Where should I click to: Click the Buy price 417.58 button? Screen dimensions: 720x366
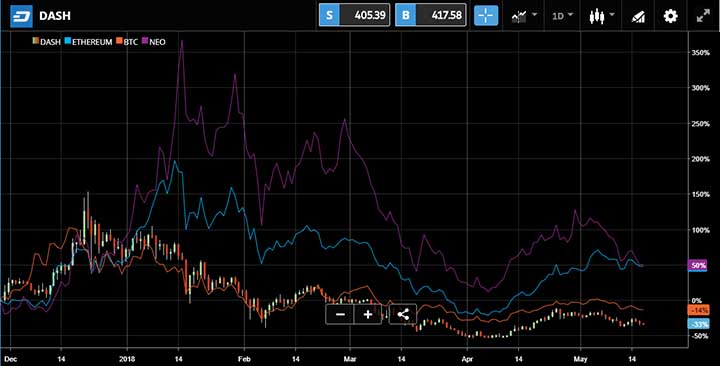pos(431,15)
